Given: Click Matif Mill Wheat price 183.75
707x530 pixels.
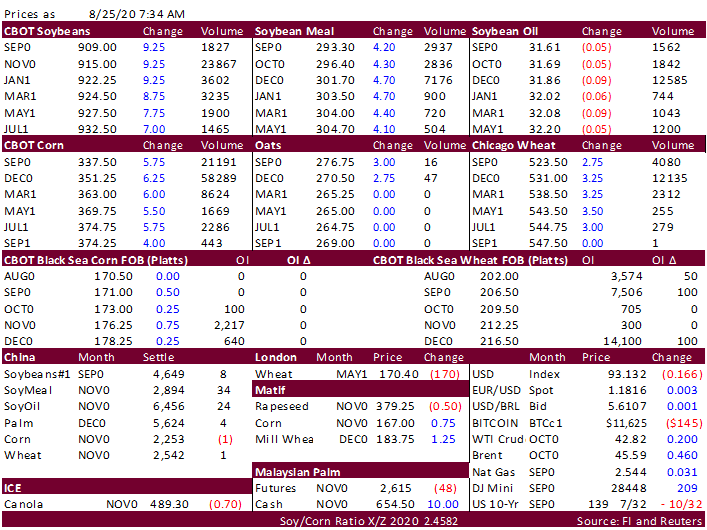Looking at the screenshot, I should pyautogui.click(x=395, y=439).
